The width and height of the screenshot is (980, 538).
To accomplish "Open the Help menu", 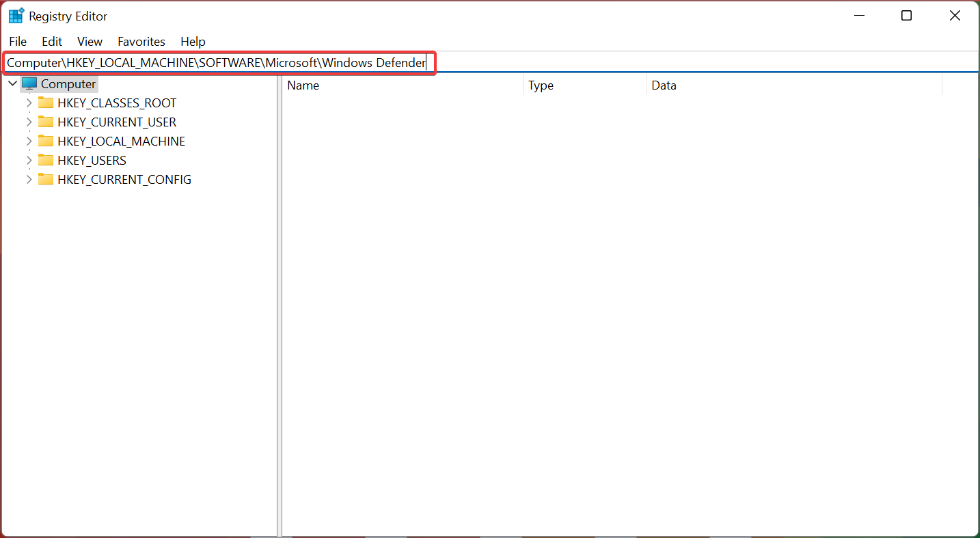I will (193, 42).
